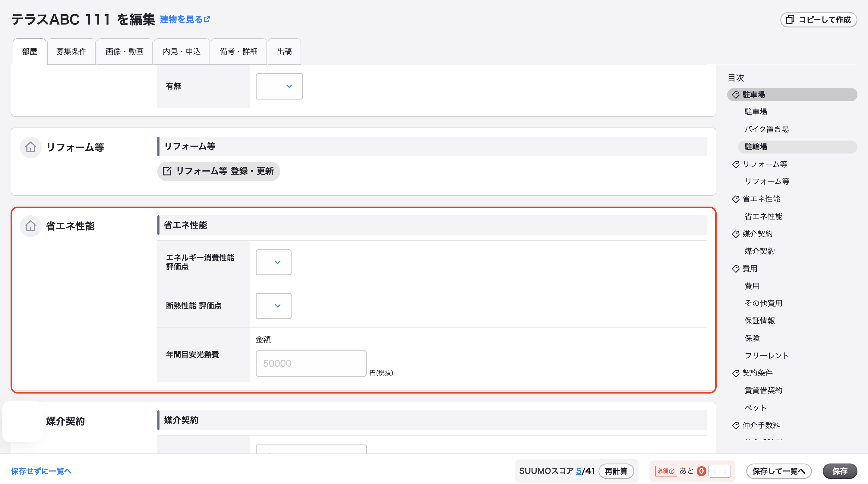This screenshot has height=484, width=868.
Task: Jump to リフォーム等 sub-item in 目次
Action: (767, 181)
